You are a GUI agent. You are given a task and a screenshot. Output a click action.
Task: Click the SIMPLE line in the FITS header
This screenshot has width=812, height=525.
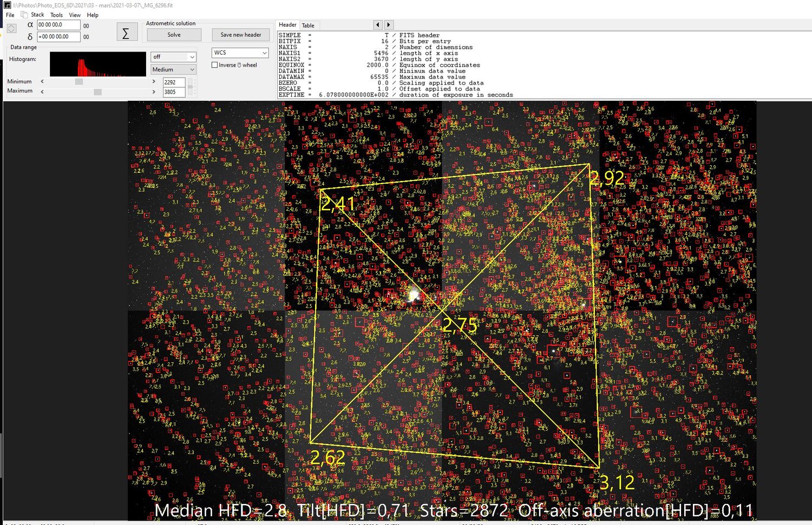click(359, 35)
